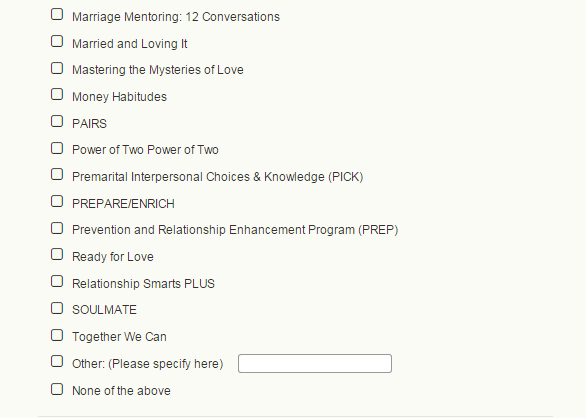This screenshot has width=586, height=418.
Task: Select the Together We Can checkbox
Action: coord(57,335)
